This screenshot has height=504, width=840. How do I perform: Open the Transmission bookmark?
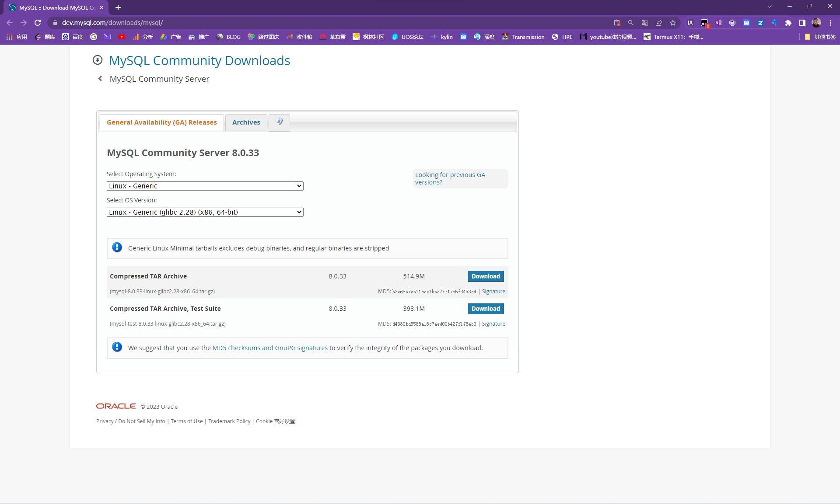click(x=523, y=37)
